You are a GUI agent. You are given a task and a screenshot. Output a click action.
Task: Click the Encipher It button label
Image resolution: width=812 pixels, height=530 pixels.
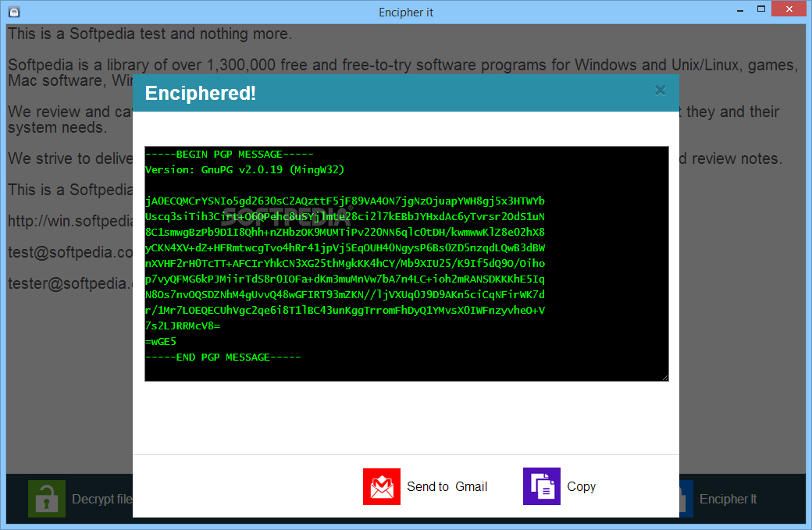pyautogui.click(x=728, y=499)
